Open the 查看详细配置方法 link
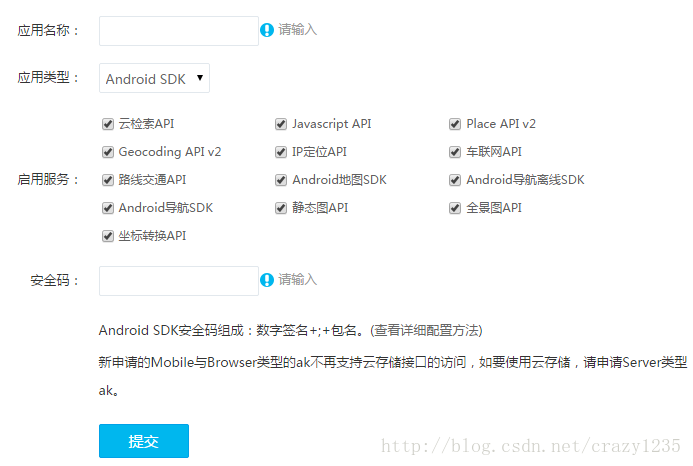The height and width of the screenshot is (466, 693). click(x=426, y=330)
